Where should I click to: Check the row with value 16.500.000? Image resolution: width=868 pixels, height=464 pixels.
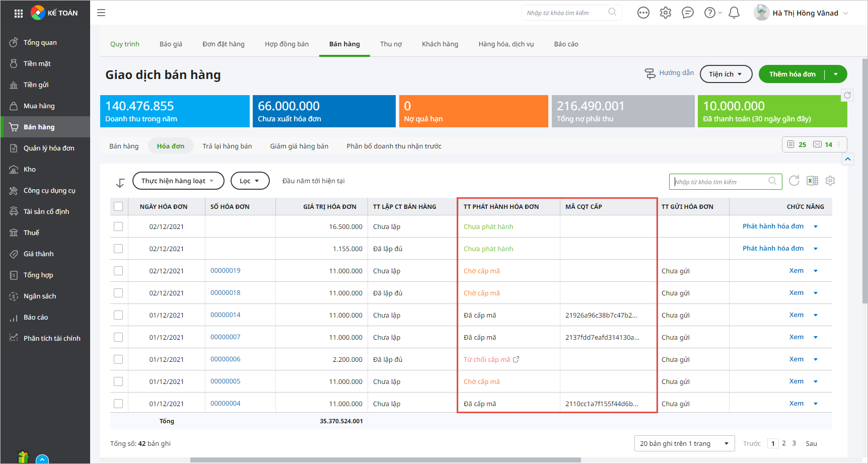118,226
